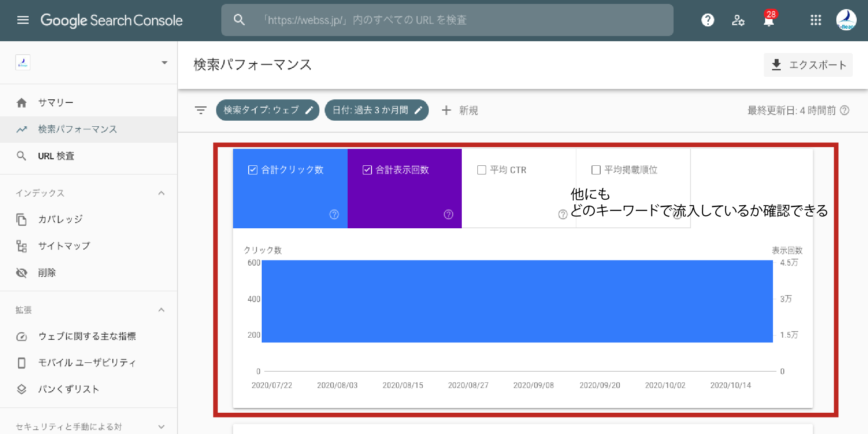This screenshot has width=868, height=434.
Task: Edit the 日付: 過去 3 か月間 date chip
Action: pos(377,110)
